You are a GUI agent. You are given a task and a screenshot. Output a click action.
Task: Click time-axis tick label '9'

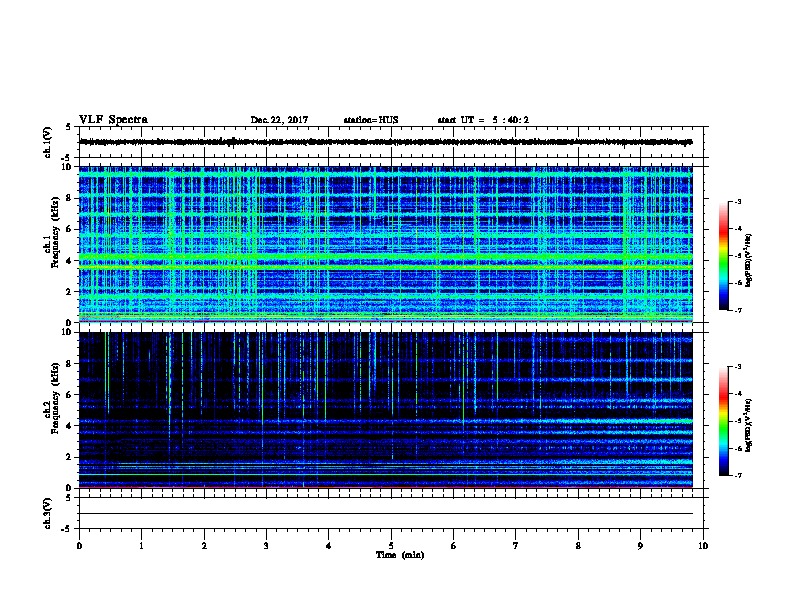[x=640, y=545]
